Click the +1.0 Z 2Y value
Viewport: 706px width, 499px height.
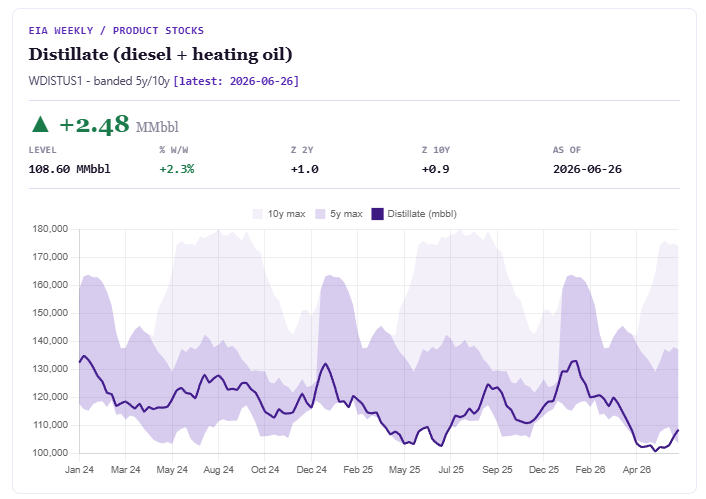point(304,169)
